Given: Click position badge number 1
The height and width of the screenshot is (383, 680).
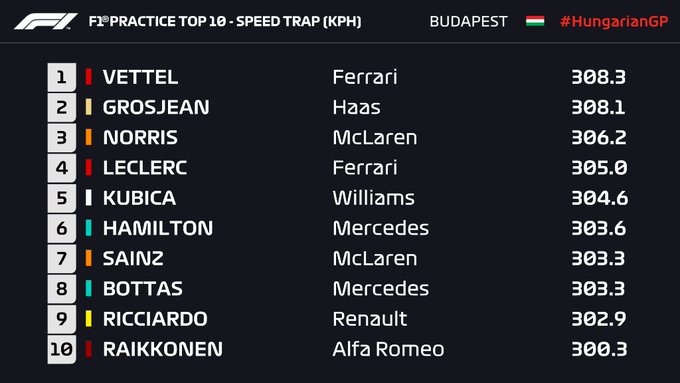Looking at the screenshot, I should pyautogui.click(x=62, y=77).
